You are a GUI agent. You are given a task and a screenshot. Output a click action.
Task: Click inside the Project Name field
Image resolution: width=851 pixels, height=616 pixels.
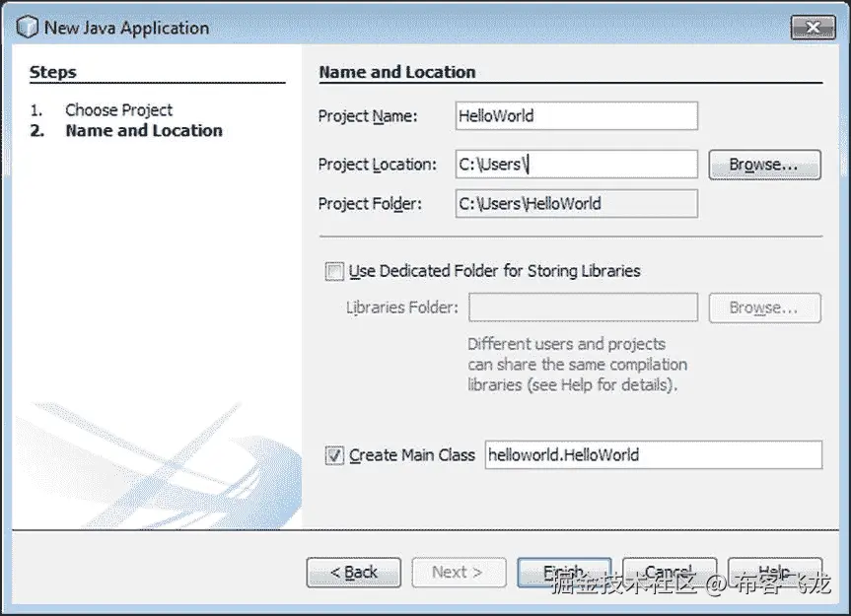click(x=576, y=115)
